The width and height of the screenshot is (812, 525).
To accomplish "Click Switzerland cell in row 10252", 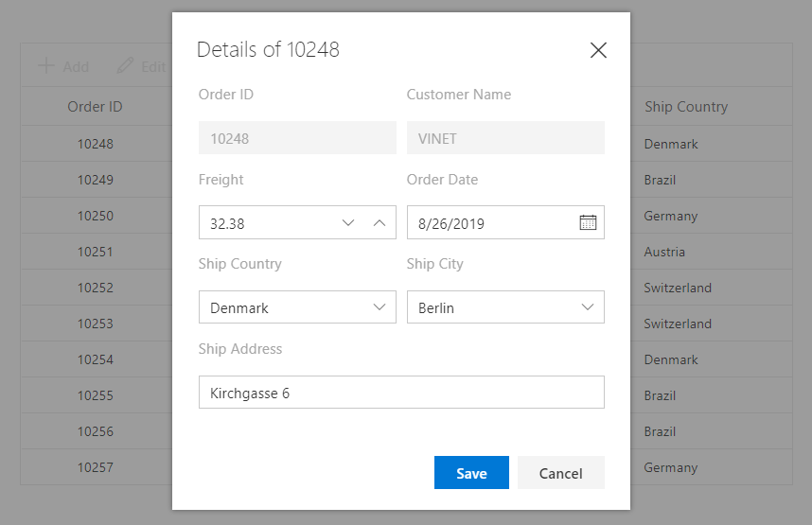I will [678, 288].
